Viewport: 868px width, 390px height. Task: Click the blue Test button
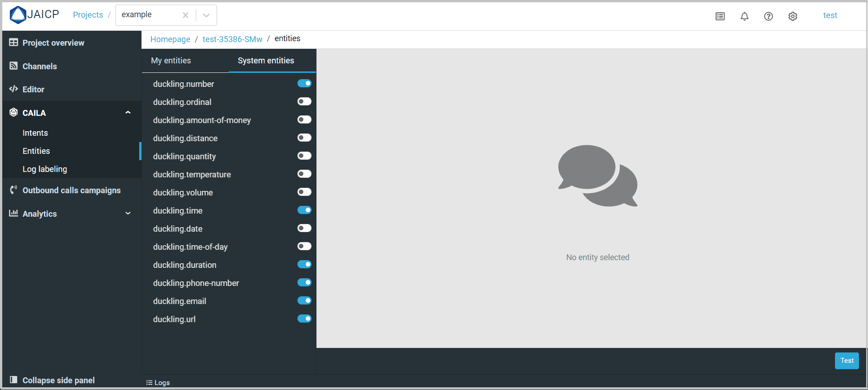click(x=846, y=361)
